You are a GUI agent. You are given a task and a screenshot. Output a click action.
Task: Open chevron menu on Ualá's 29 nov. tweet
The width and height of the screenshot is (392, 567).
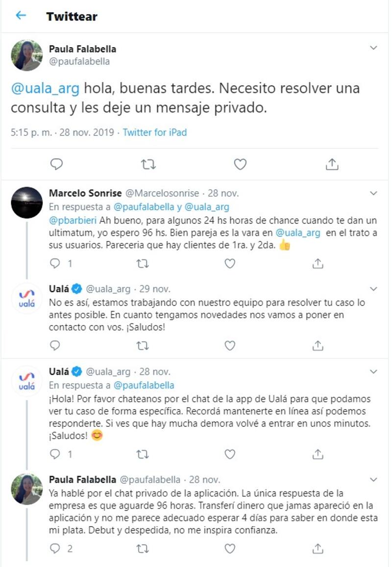coord(373,288)
